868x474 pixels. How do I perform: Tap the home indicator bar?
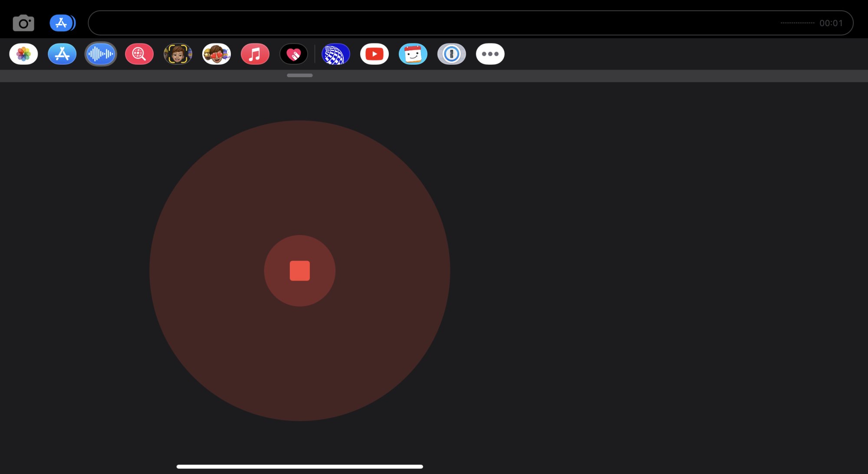pyautogui.click(x=299, y=467)
